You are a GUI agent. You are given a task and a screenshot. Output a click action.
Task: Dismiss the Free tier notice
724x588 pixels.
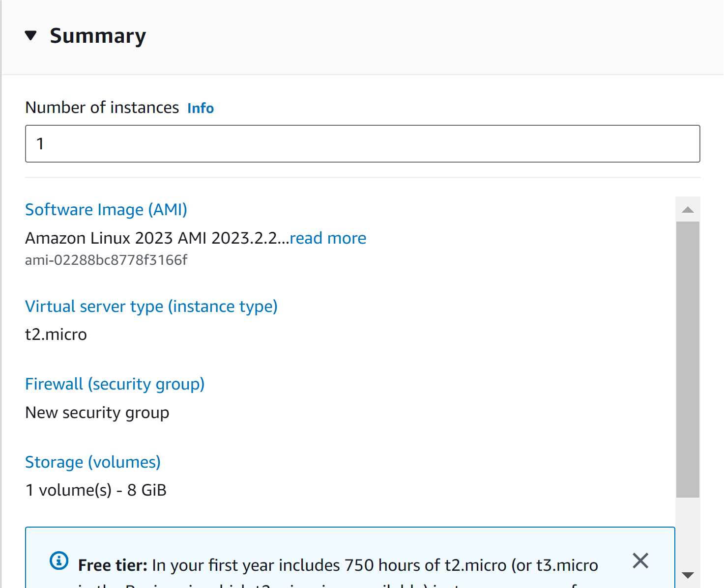pos(640,560)
